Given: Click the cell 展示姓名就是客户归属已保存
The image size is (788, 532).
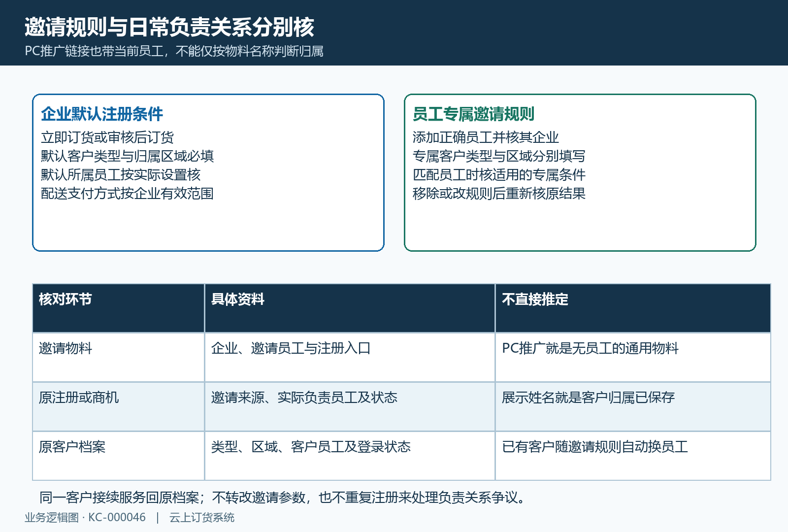Looking at the screenshot, I should (x=633, y=406).
